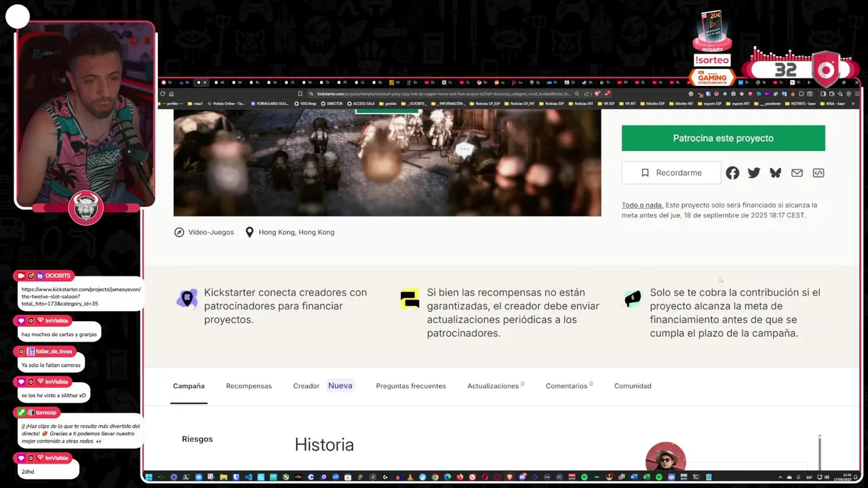
Task: Click chat message 'hay muchos de cartas y granjas'
Action: (59, 334)
